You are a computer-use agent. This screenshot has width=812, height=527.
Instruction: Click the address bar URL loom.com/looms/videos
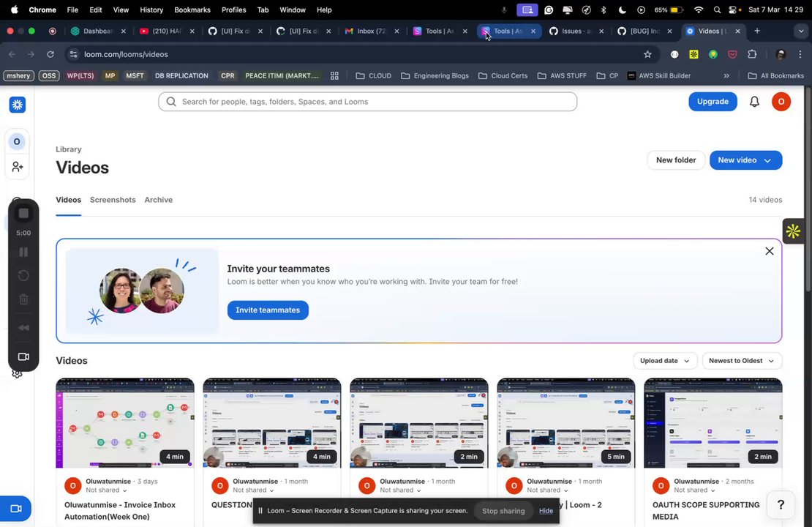coord(126,54)
